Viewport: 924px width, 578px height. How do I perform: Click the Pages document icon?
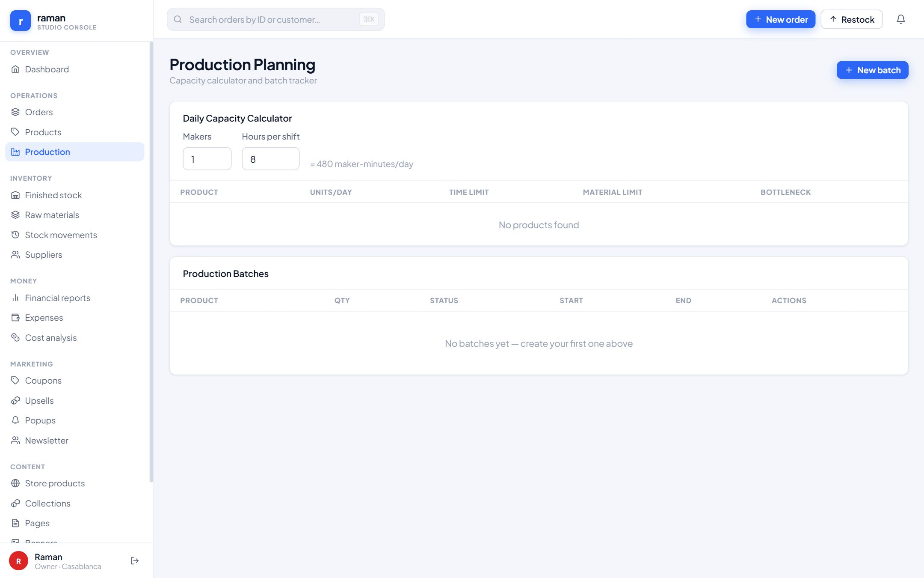pyautogui.click(x=15, y=523)
